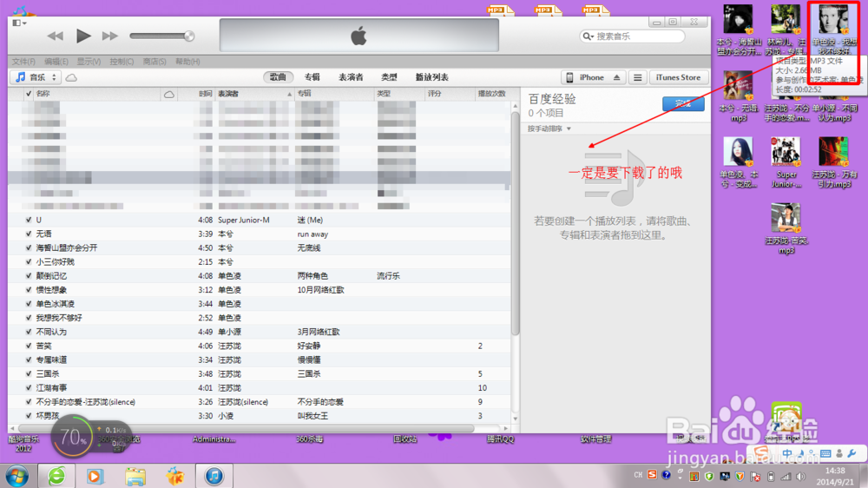Select desktop file 汪苏泷 - 万有引力.mp3
868x488 pixels.
[x=834, y=162]
